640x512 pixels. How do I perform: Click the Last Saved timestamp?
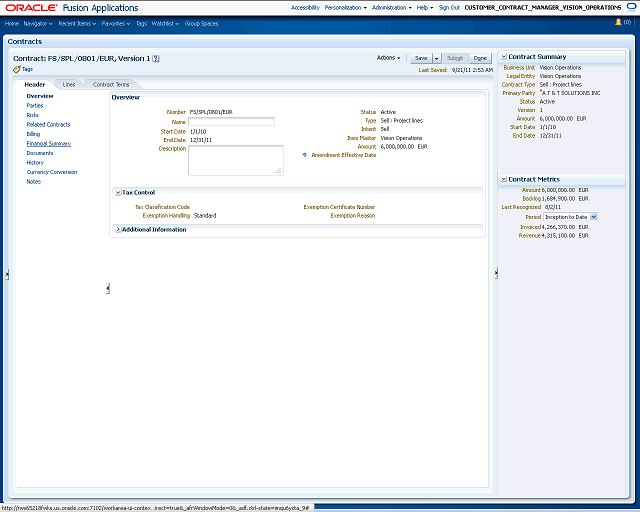pyautogui.click(x=472, y=70)
